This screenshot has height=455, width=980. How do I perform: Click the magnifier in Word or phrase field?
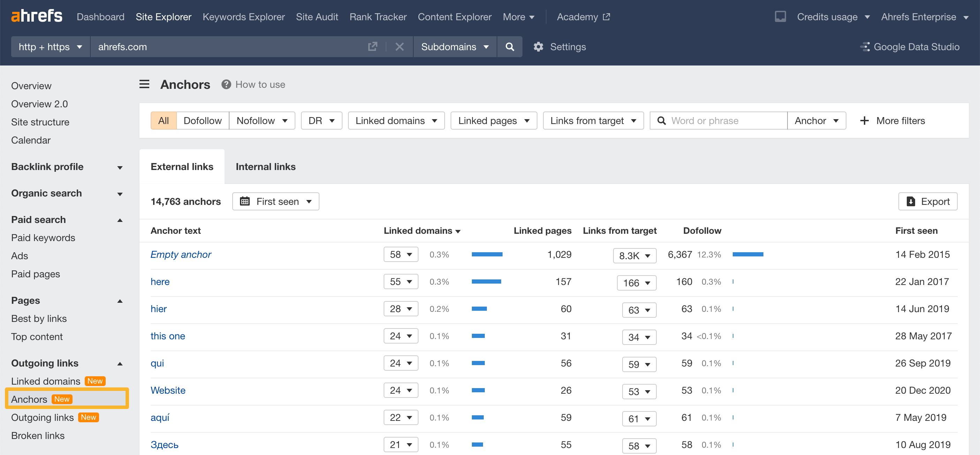(662, 121)
